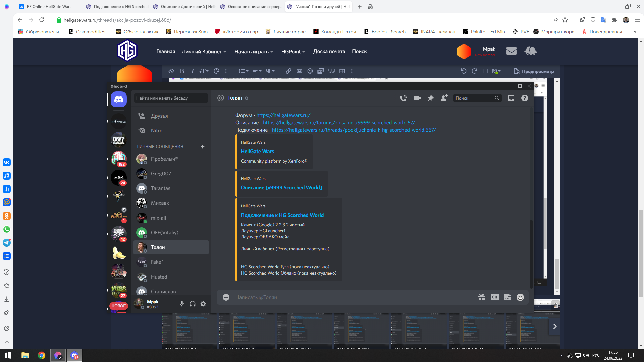Open the Tarantas direct message
Screen dimensions: 644x362
click(171, 188)
